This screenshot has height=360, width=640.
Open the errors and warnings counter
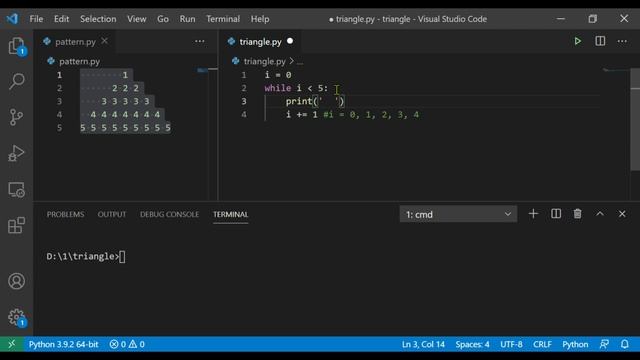(127, 344)
